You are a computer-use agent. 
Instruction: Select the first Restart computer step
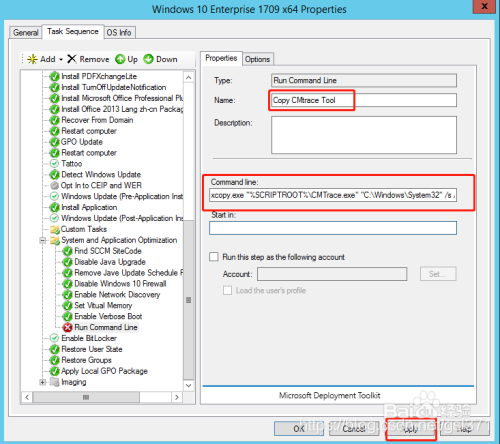[89, 131]
